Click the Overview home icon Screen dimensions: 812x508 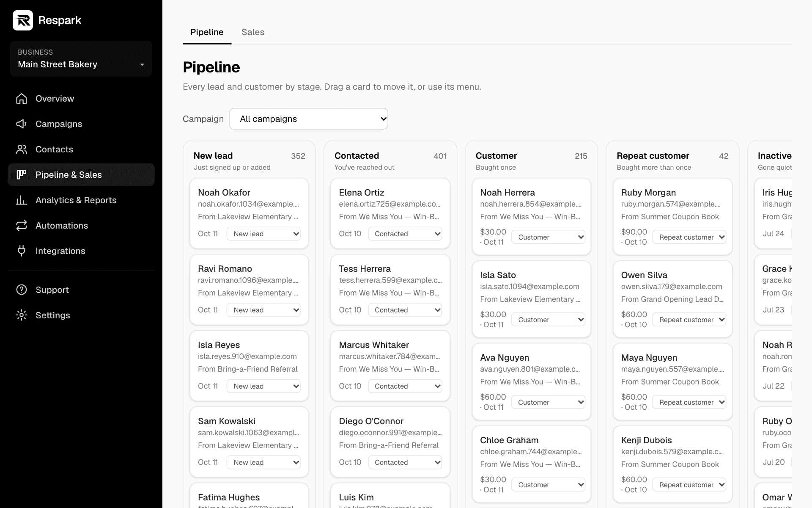(22, 99)
